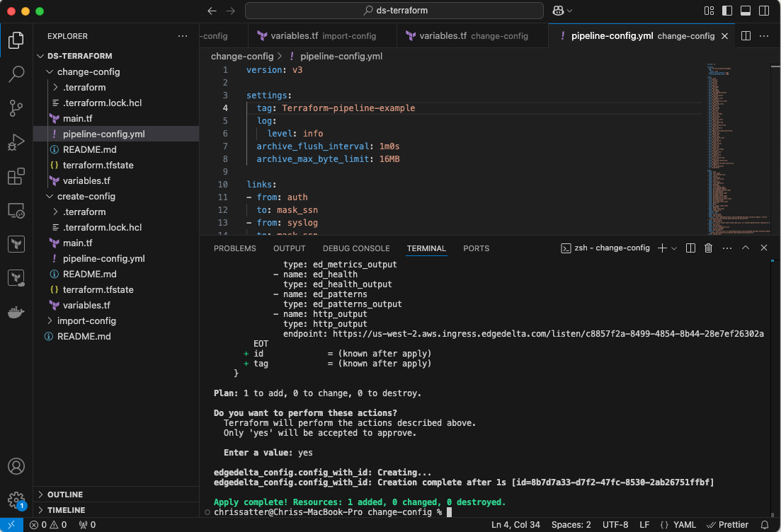Open the Run and Debug view
Image resolution: width=781 pixels, height=532 pixels.
click(x=16, y=142)
